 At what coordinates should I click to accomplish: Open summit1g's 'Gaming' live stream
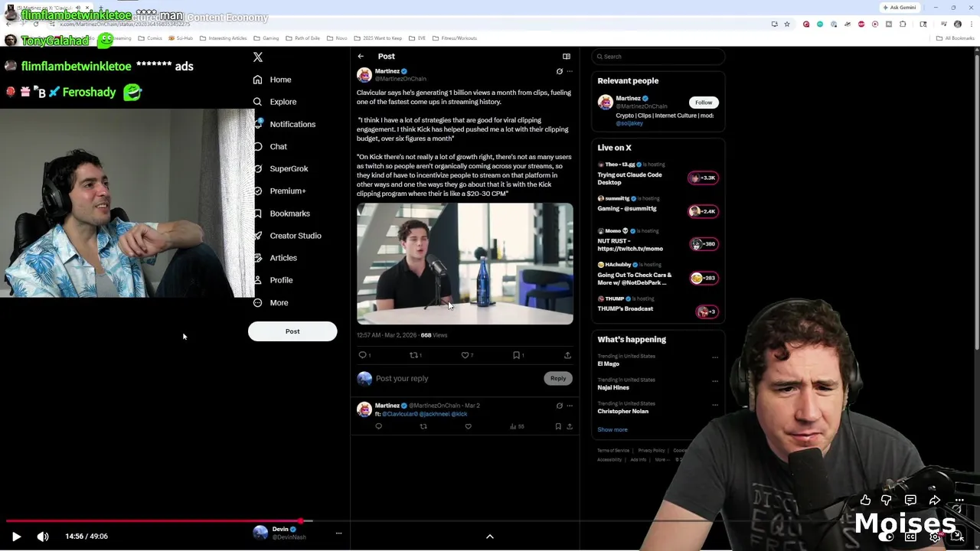[x=627, y=208]
